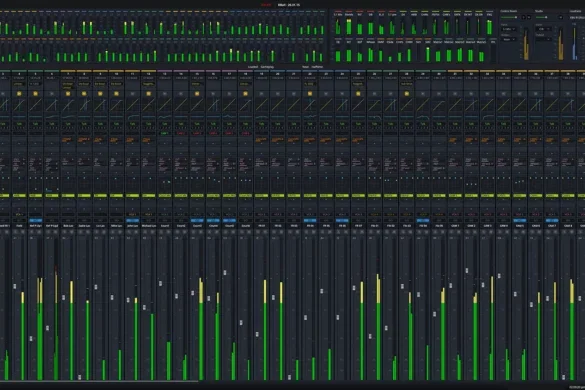This screenshot has height=390, width=585.
Task: Click the yellow-green name bar on GNR 1 strip
Action: click(455, 196)
